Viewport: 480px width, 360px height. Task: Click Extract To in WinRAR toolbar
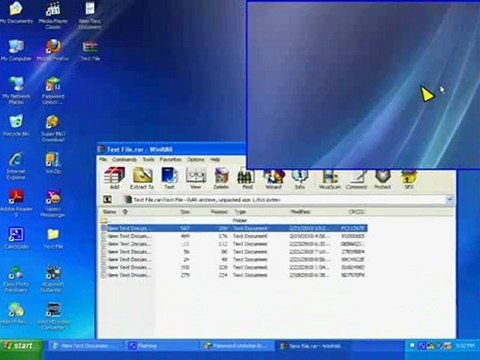(x=142, y=178)
